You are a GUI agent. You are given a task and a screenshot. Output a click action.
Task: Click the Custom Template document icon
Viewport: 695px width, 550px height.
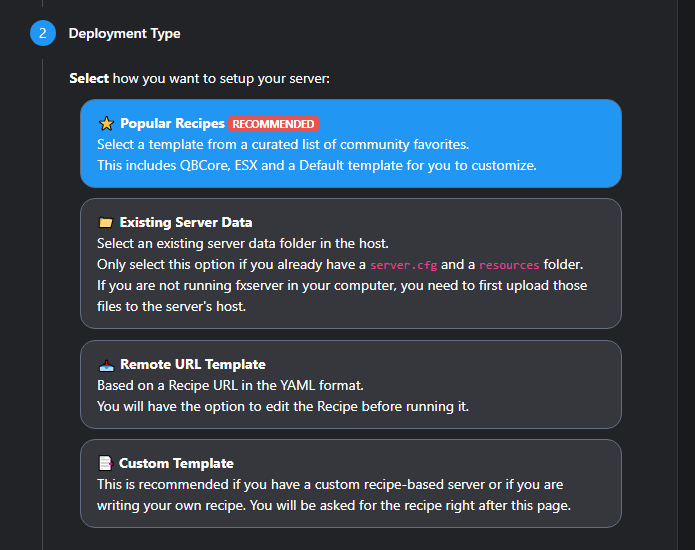point(105,463)
